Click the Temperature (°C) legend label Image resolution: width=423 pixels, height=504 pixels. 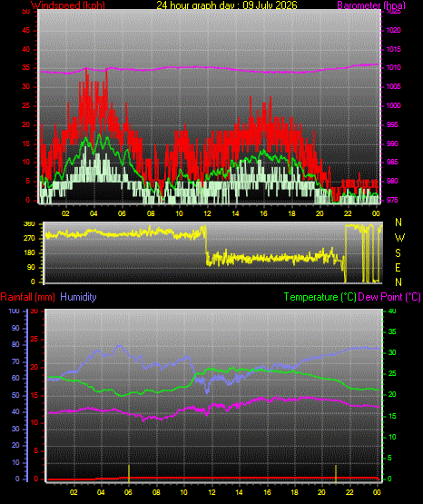click(x=320, y=297)
